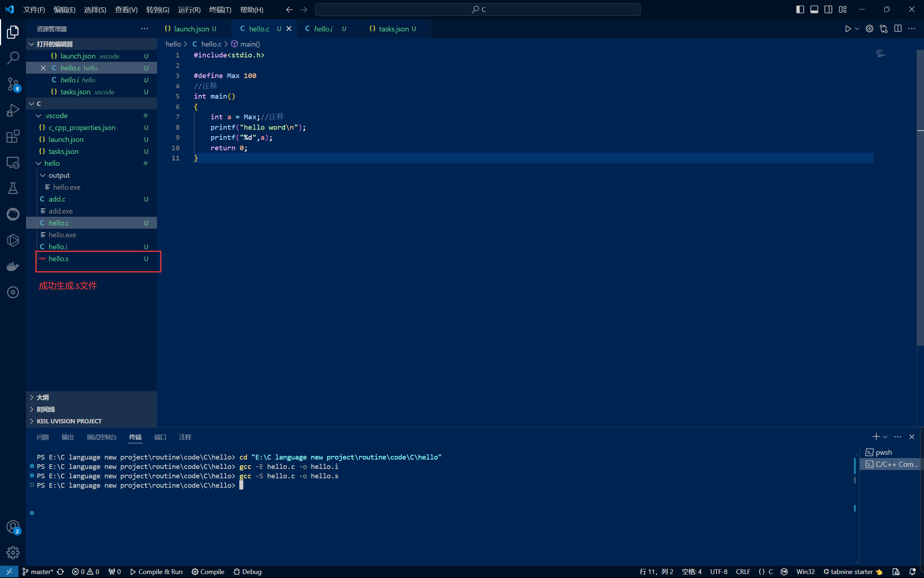Viewport: 924px width, 578px height.
Task: Close the bottom terminal panel
Action: pos(912,436)
